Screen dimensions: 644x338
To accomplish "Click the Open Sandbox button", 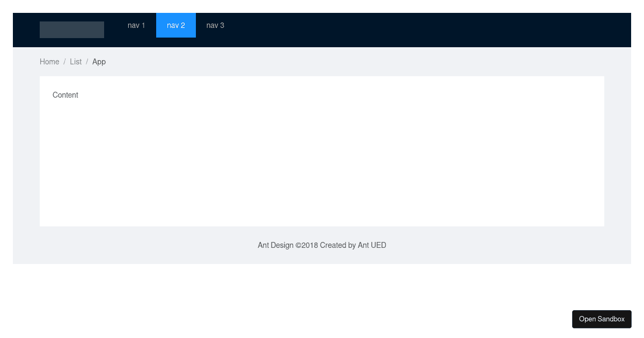I will point(602,319).
